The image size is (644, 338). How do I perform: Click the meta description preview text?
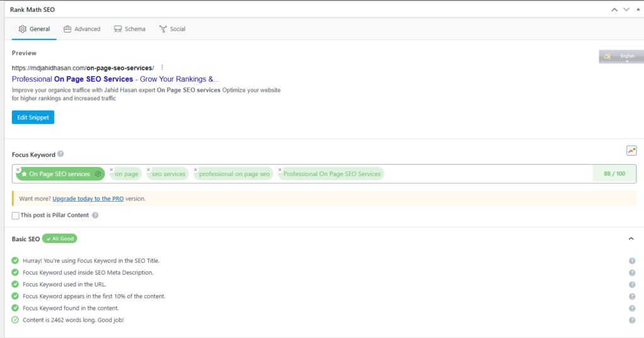point(146,94)
